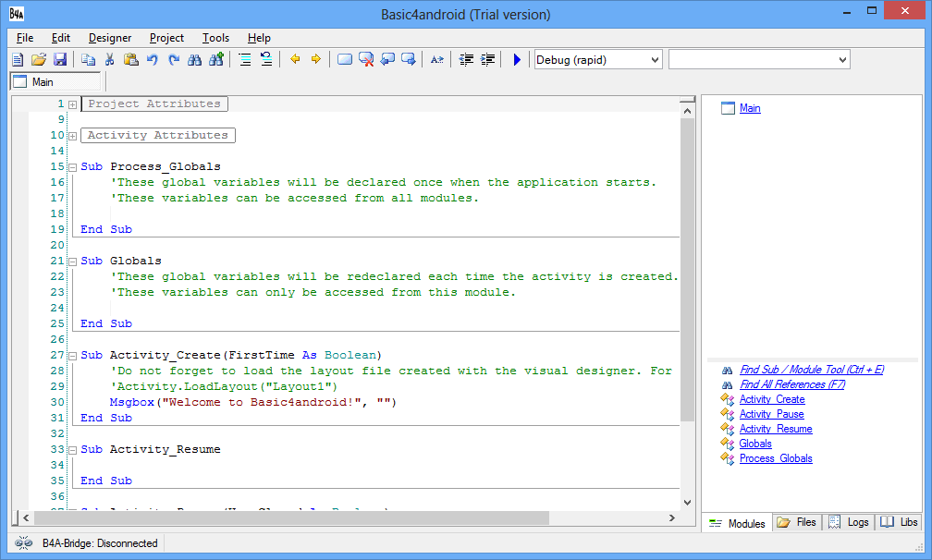The height and width of the screenshot is (560, 932).
Task: Open the Find dialog via binoculars icon
Action: click(x=195, y=59)
